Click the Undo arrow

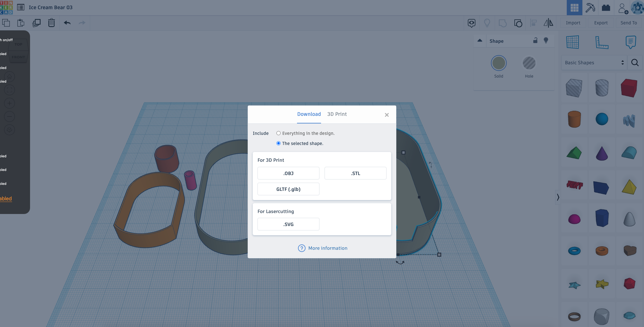pos(67,22)
